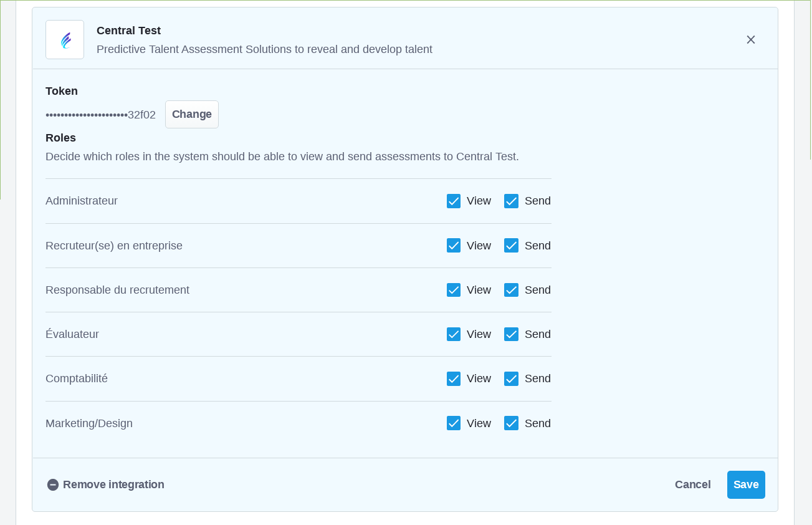Click the minus icon beside Remove integration
Image resolution: width=812 pixels, height=525 pixels.
[x=53, y=484]
